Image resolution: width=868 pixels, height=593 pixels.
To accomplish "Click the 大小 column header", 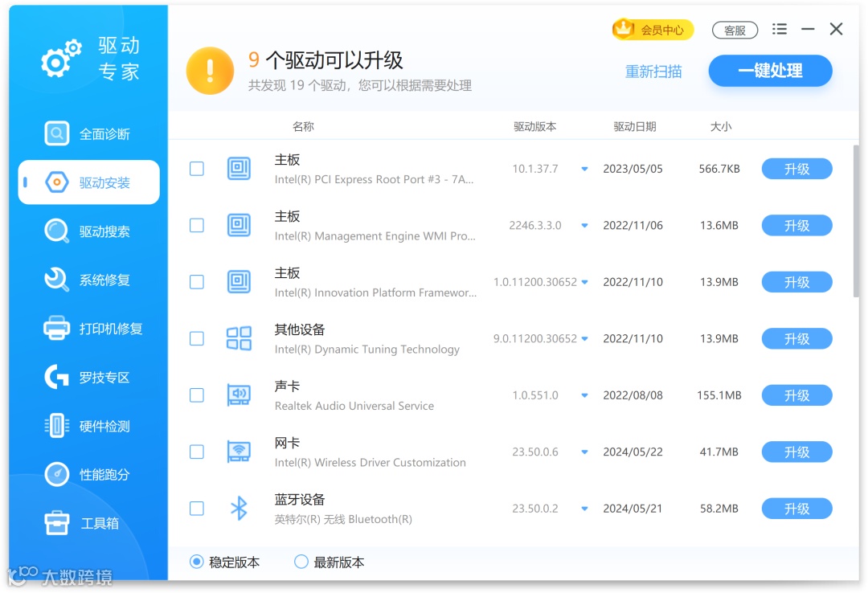I will pos(721,126).
